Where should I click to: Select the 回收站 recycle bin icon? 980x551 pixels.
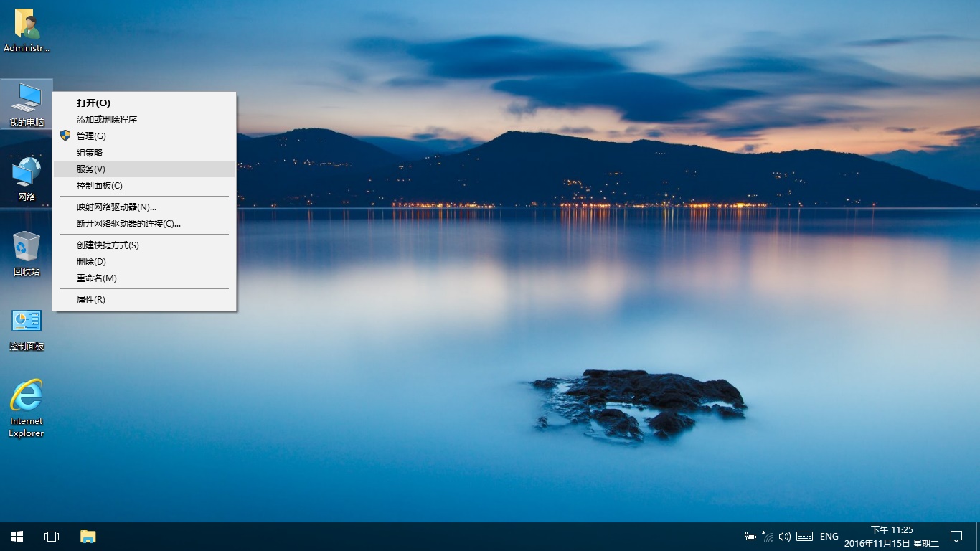pos(27,254)
